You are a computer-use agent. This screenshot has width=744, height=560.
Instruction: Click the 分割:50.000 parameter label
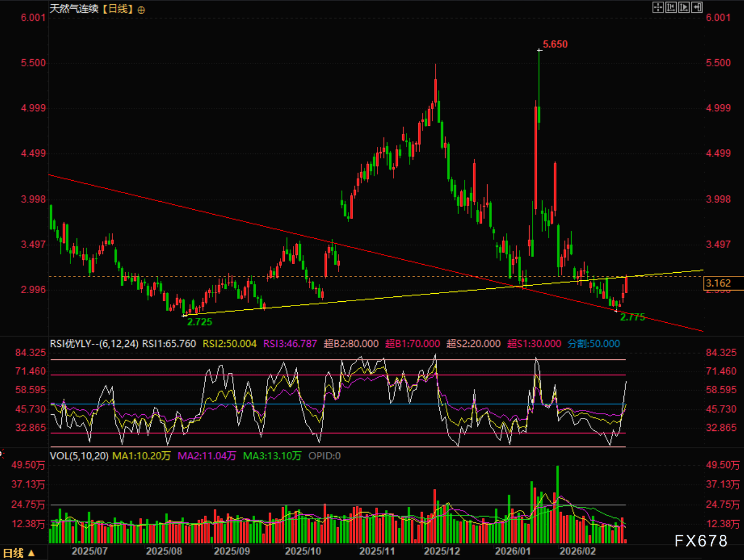[593, 344]
